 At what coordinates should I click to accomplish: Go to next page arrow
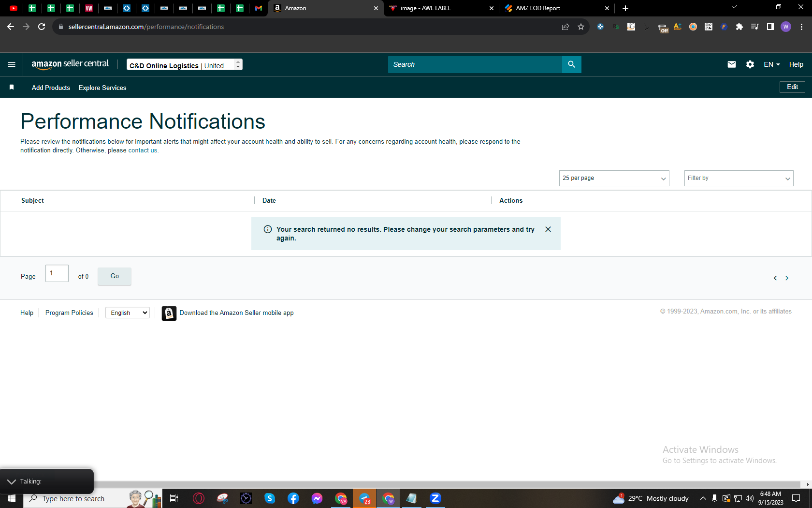point(787,278)
